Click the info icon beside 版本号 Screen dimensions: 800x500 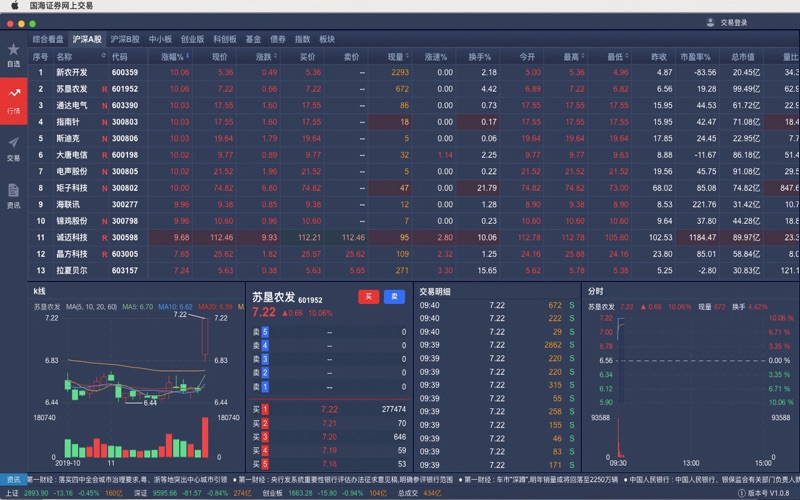click(741, 493)
